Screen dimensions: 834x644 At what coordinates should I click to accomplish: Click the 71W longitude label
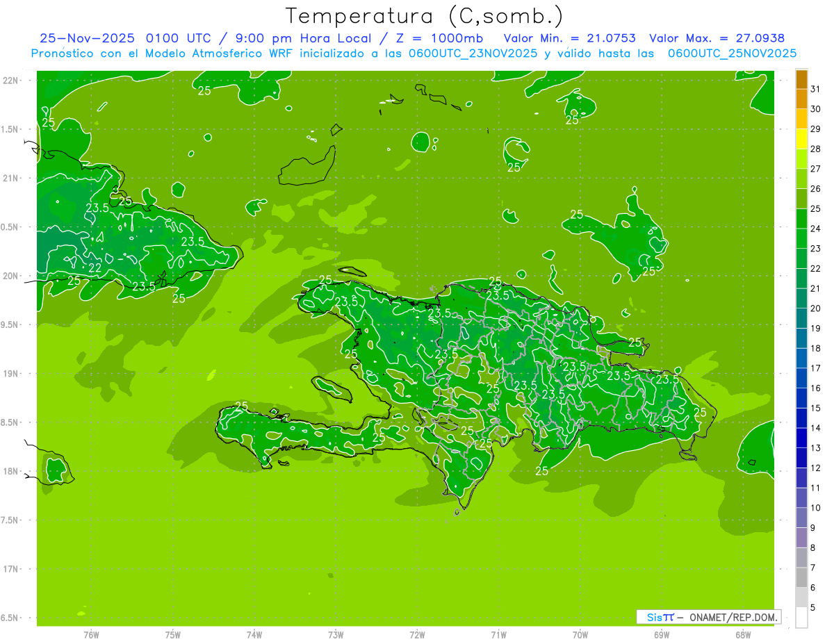pos(498,635)
